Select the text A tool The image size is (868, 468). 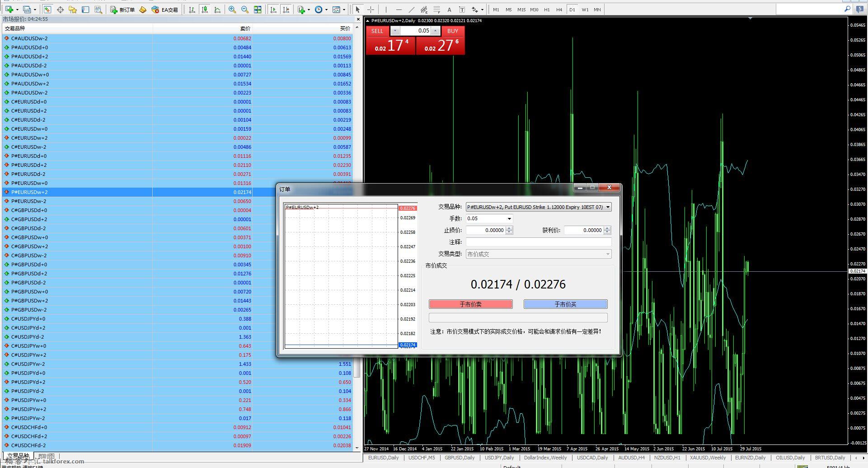click(449, 9)
